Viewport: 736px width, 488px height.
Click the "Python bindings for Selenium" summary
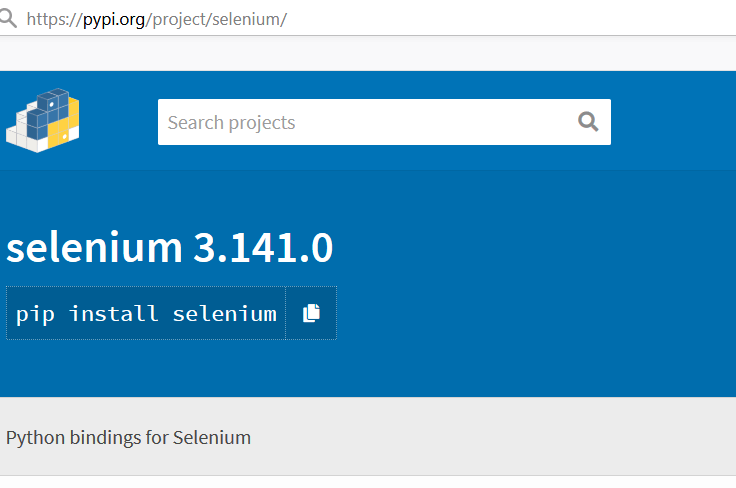128,437
